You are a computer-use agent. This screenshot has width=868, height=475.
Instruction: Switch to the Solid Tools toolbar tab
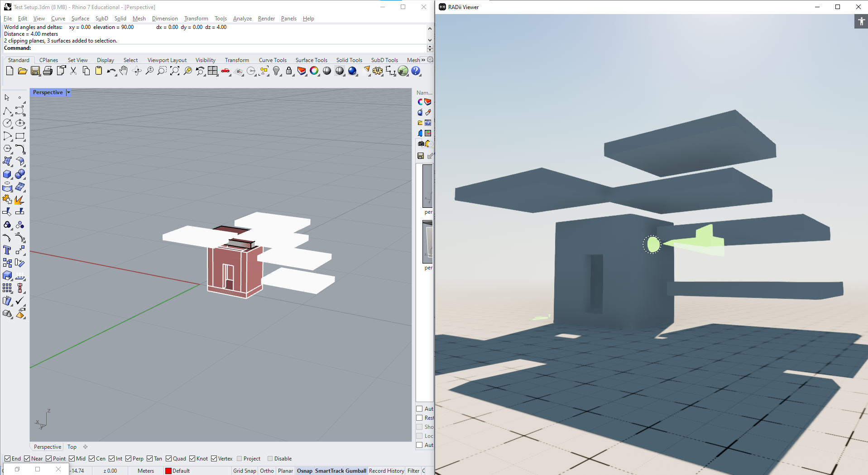tap(349, 60)
